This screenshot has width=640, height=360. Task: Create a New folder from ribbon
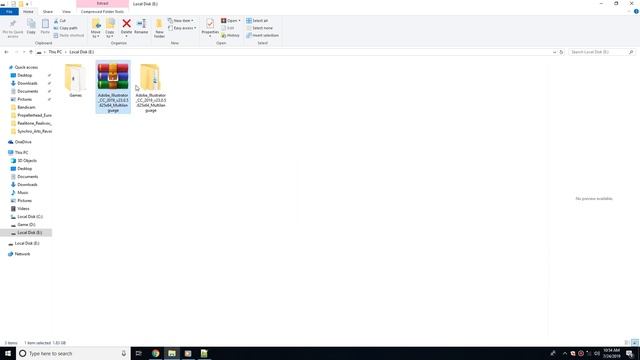point(159,29)
